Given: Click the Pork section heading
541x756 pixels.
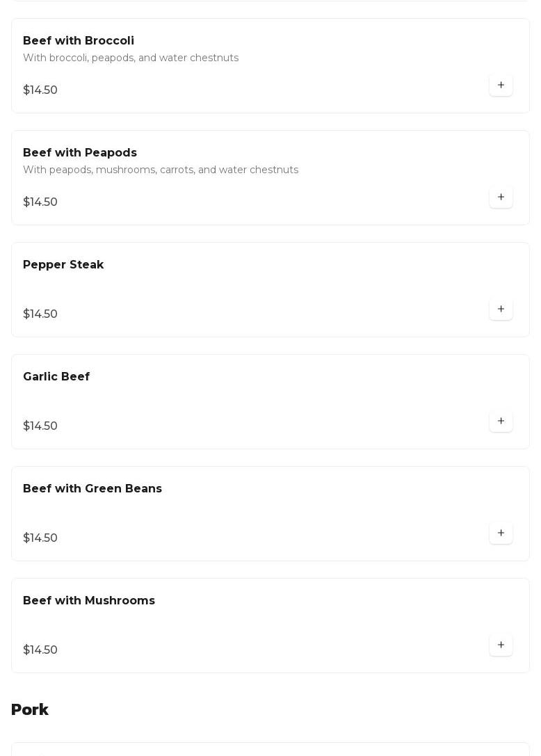Looking at the screenshot, I should [x=30, y=709].
